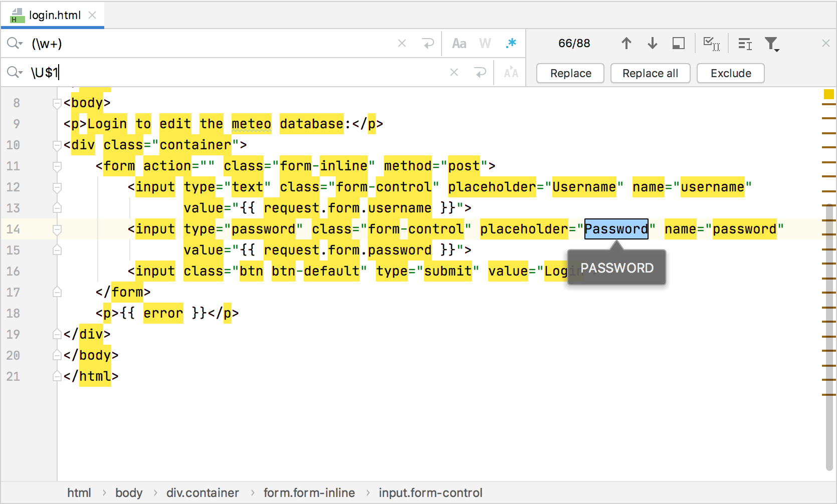The width and height of the screenshot is (837, 504).
Task: Jump to previous match using up arrow
Action: point(626,44)
